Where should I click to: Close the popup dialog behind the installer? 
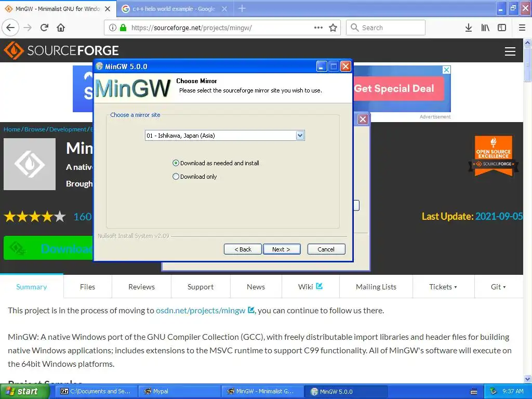point(363,119)
